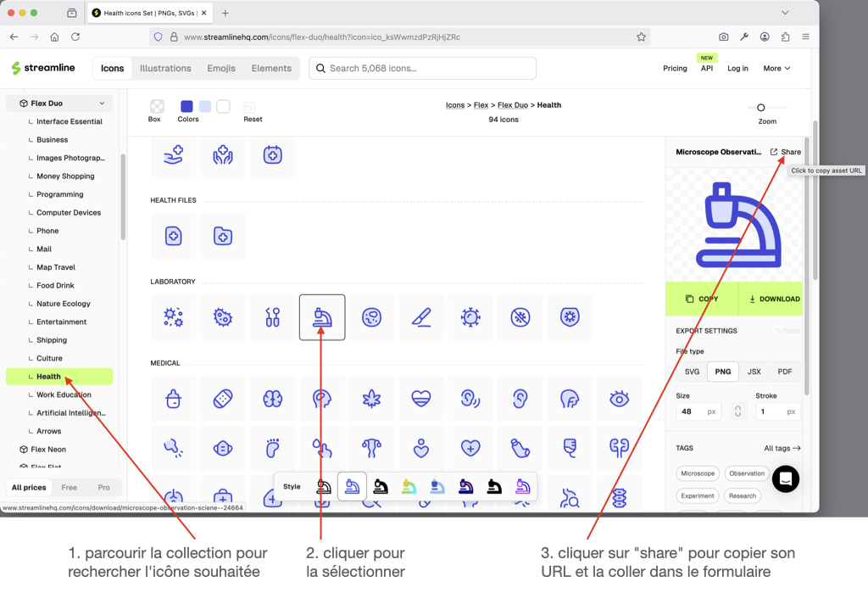The height and width of the screenshot is (593, 868).
Task: Click the test tubes icon in Laboratory
Action: pos(272,317)
